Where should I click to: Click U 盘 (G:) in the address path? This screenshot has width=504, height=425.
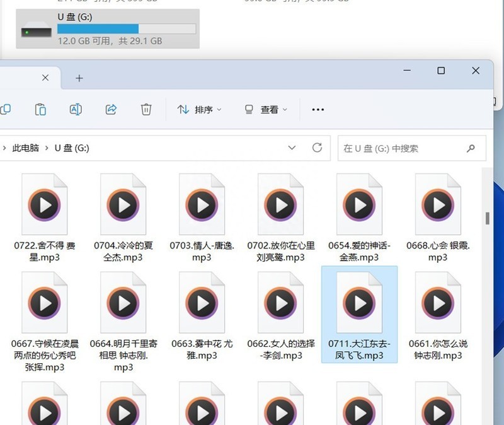[70, 148]
